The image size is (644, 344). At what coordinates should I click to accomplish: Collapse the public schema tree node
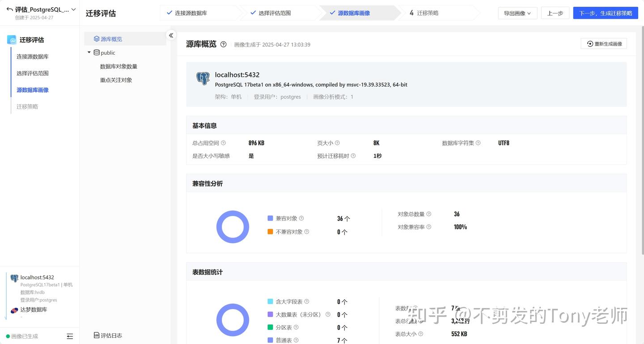click(89, 52)
